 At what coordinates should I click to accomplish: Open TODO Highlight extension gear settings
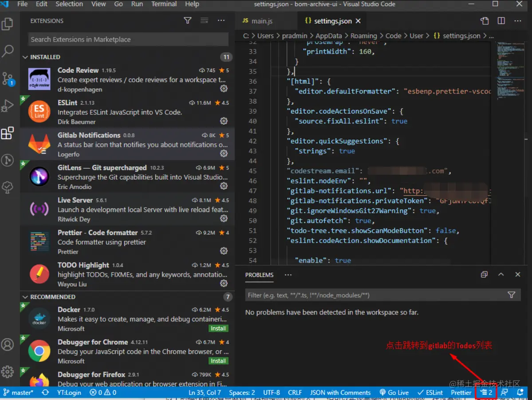point(224,283)
